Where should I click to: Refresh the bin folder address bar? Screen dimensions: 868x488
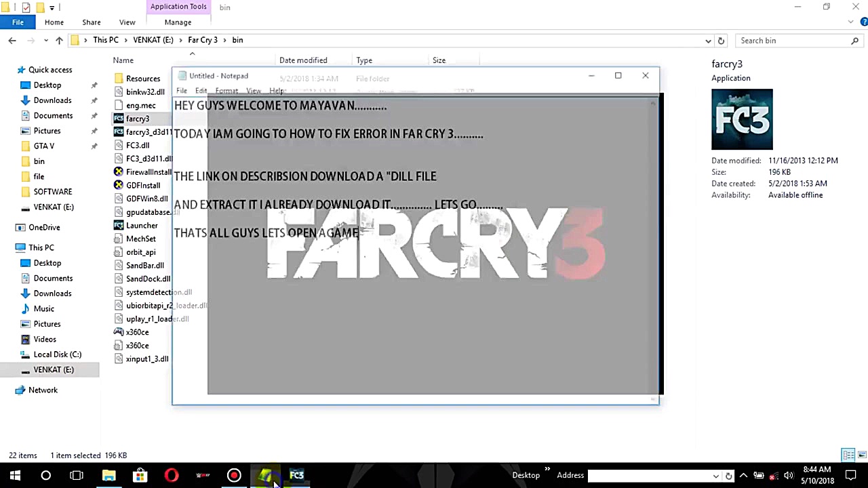point(721,41)
